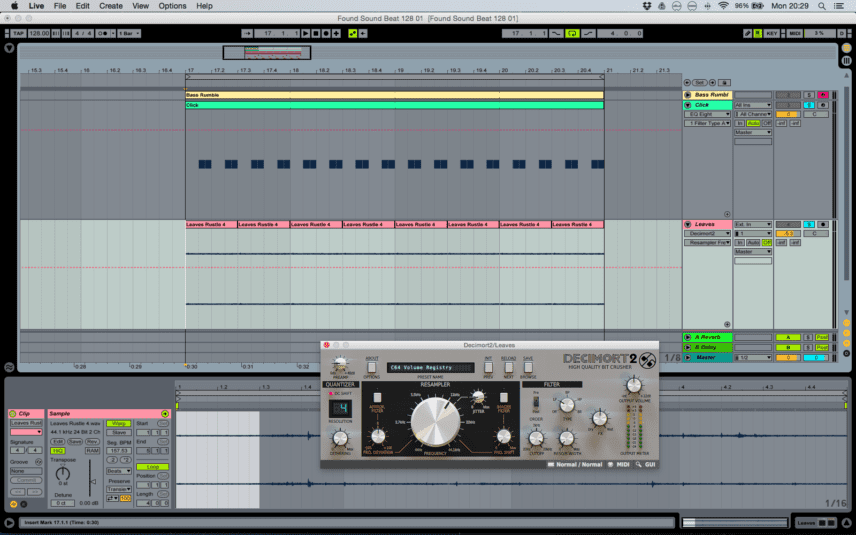This screenshot has height=535, width=856.
Task: Click the TAP tempo button
Action: (18, 33)
